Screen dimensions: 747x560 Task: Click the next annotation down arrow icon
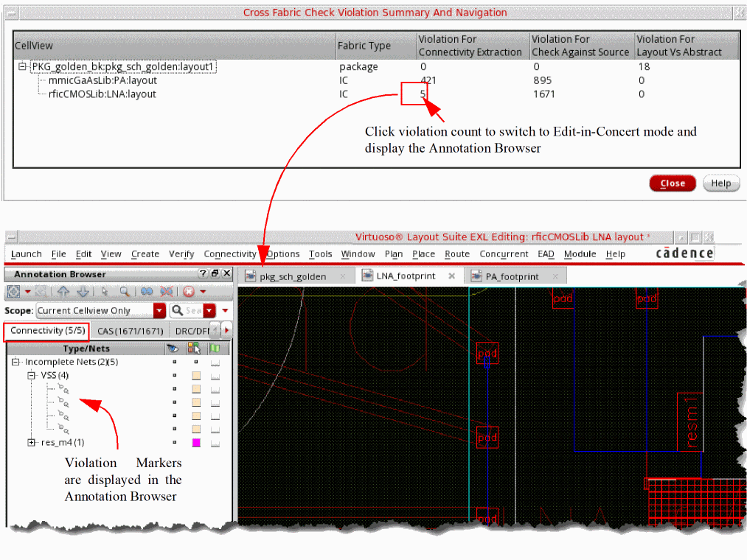click(x=82, y=291)
